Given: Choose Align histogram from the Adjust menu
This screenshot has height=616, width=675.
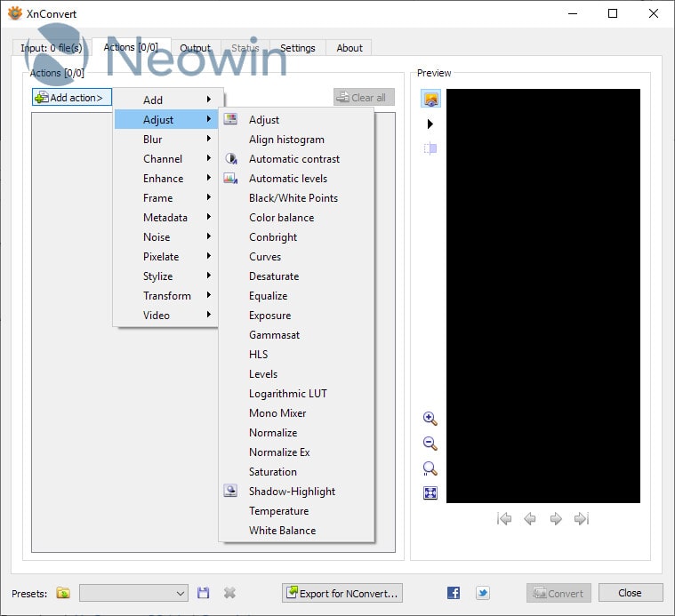Looking at the screenshot, I should (x=296, y=140).
